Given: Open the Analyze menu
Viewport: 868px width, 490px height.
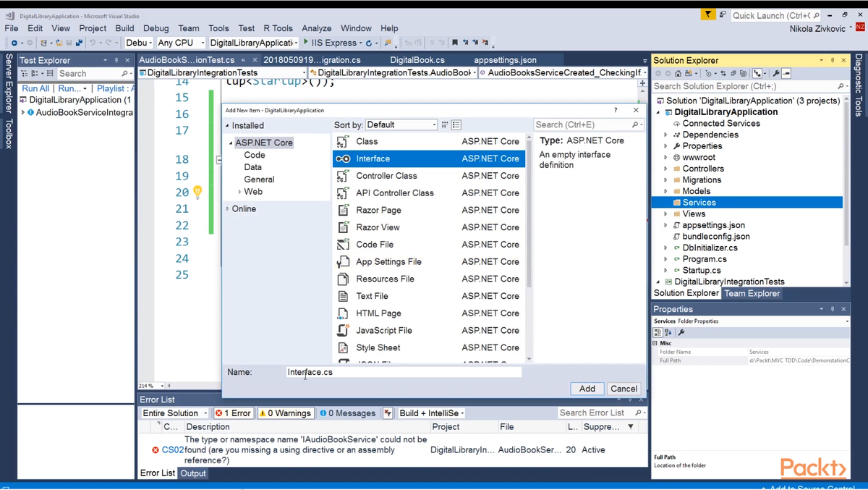Looking at the screenshot, I should [x=317, y=28].
